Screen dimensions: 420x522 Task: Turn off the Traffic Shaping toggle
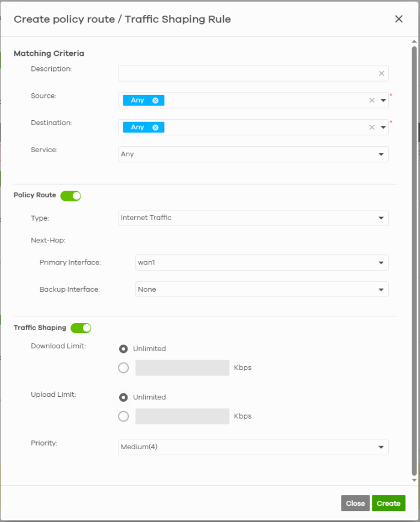[81, 328]
